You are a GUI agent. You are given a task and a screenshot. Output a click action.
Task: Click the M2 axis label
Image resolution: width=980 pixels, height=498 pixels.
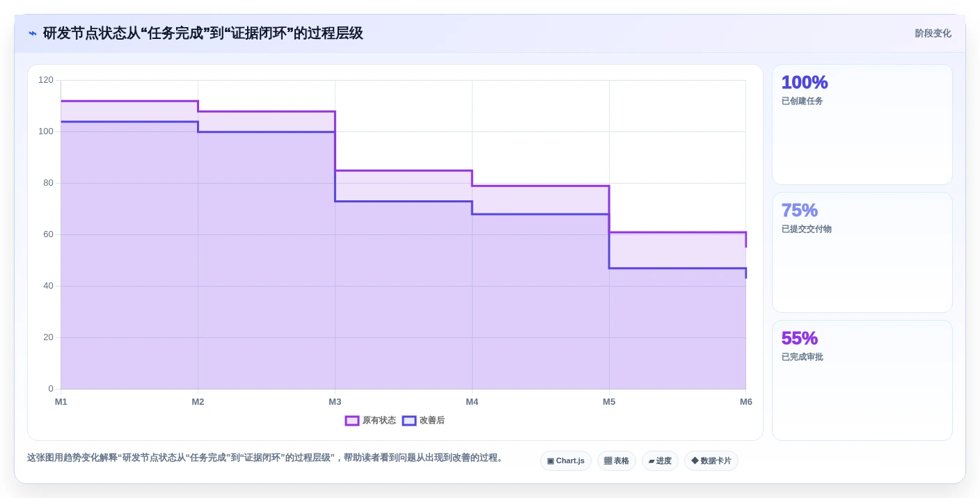point(198,402)
